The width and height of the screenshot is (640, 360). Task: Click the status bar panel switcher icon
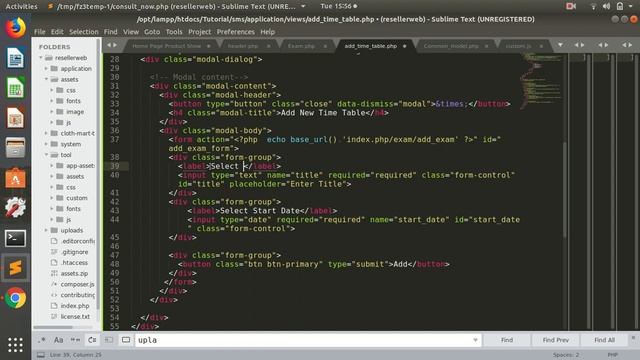[x=41, y=355]
